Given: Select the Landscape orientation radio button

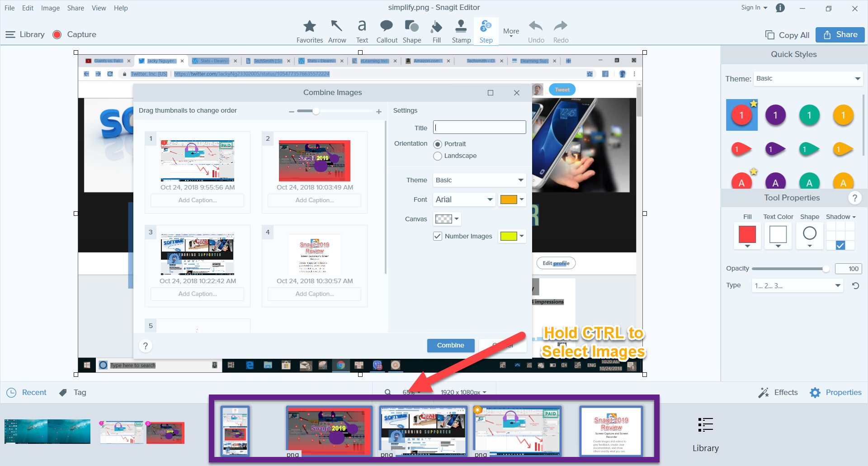Looking at the screenshot, I should tap(437, 156).
